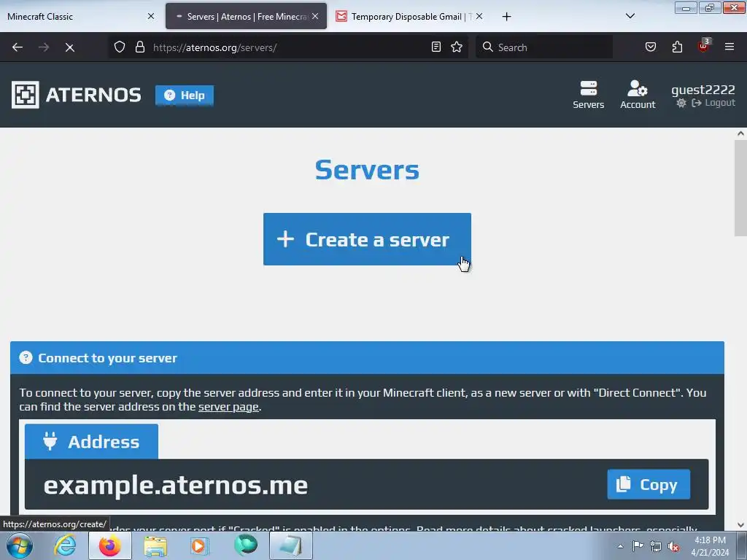Stop loading the page
Screen dimensions: 747x560
[69, 47]
